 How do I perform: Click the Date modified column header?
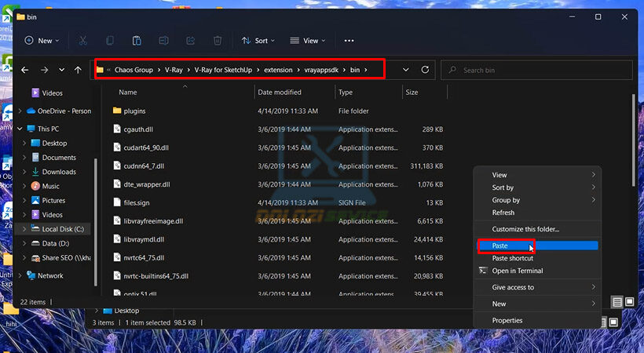click(x=280, y=93)
